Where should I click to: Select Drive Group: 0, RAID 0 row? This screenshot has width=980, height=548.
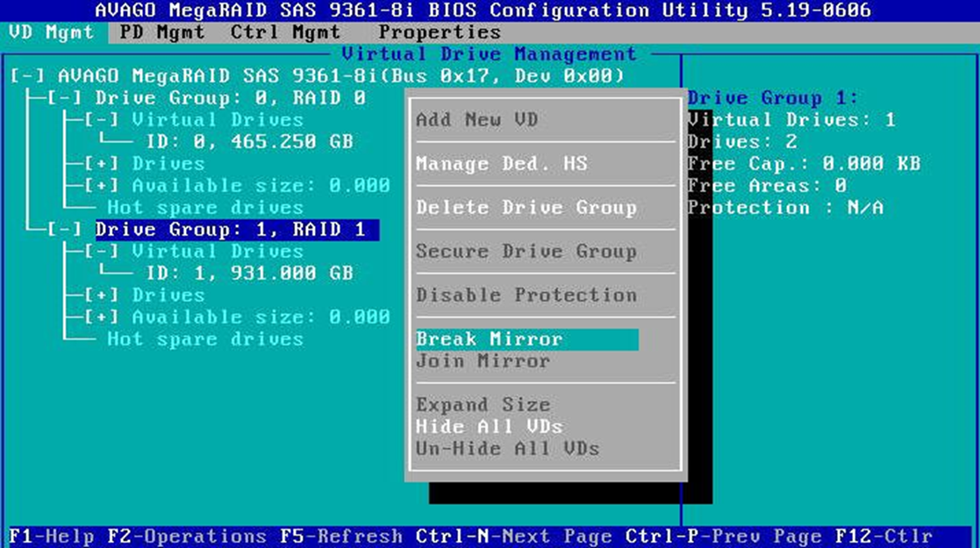pyautogui.click(x=231, y=98)
